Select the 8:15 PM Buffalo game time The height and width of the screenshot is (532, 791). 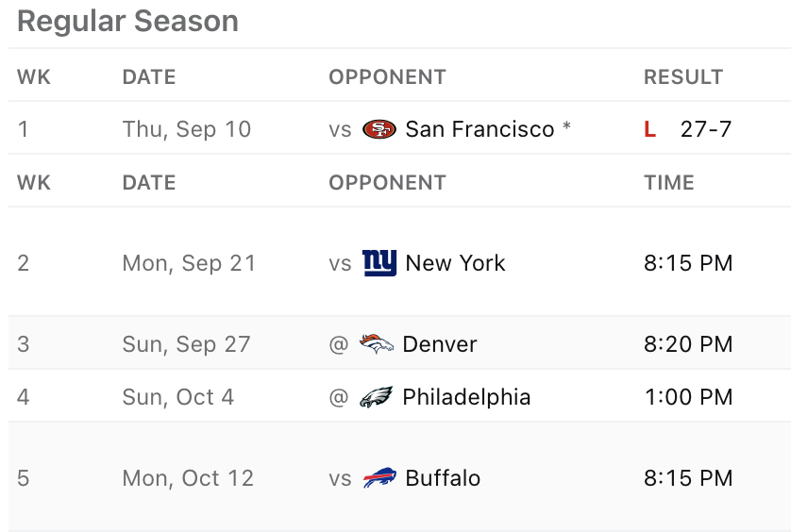pos(688,478)
